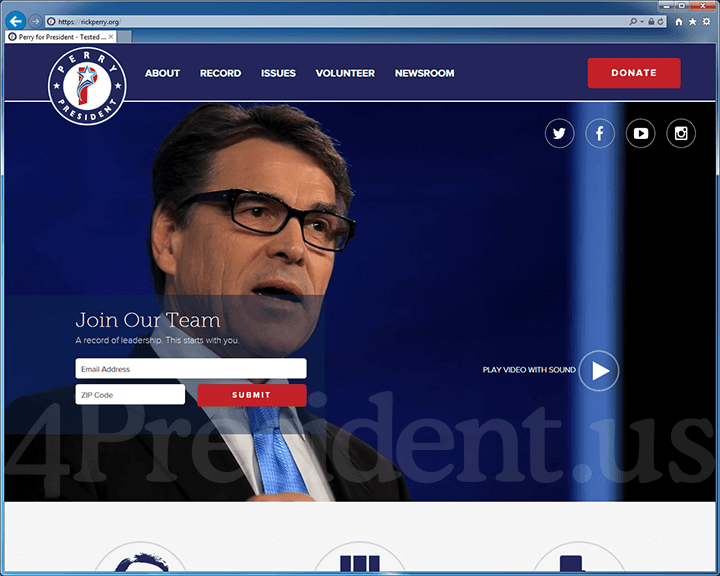
Task: Click the 'PLAY VIDEO WITH SOUND' text
Action: 529,370
